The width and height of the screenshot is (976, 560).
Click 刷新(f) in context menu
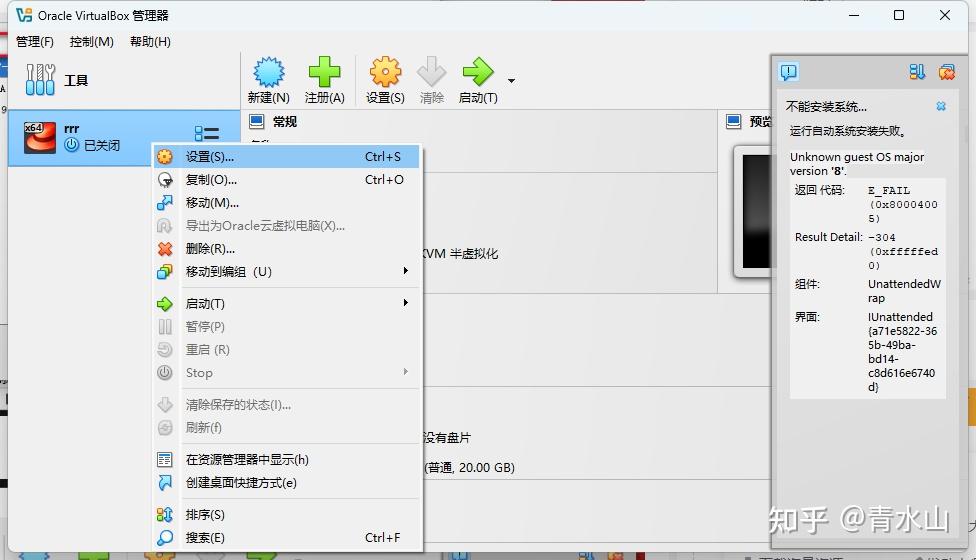(x=286, y=427)
